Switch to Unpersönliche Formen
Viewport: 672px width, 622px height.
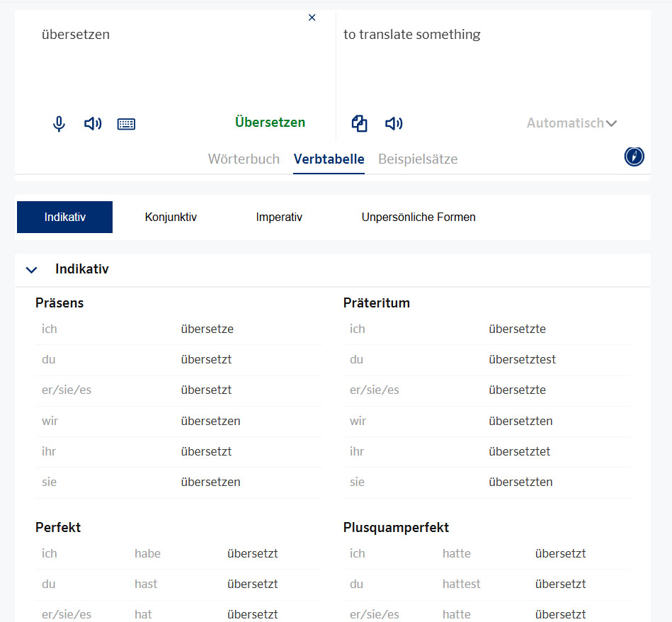[x=418, y=217]
